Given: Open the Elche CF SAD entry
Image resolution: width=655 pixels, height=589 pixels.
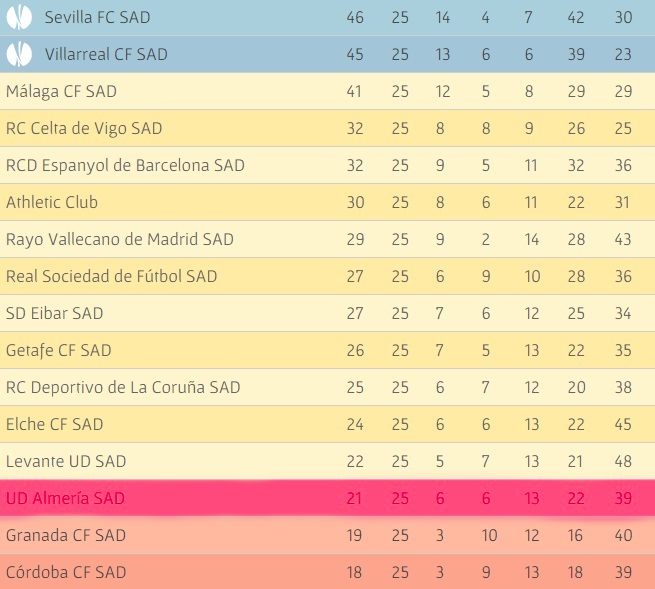Looking at the screenshot, I should pos(55,424).
